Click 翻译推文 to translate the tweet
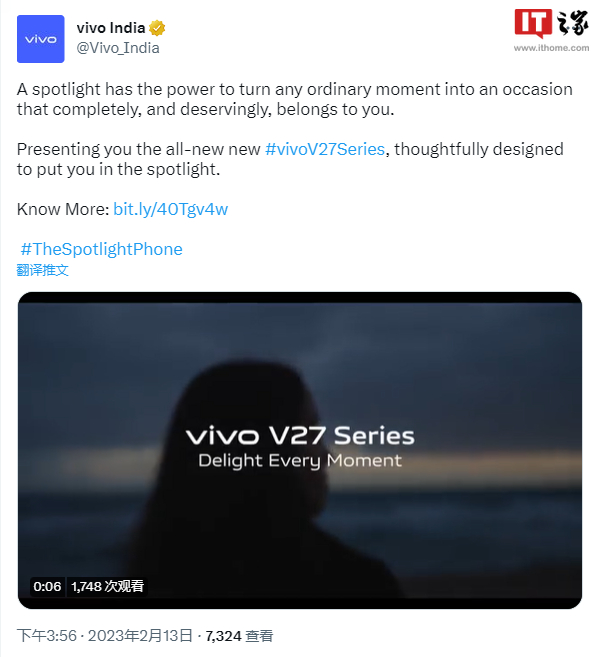 (x=42, y=270)
